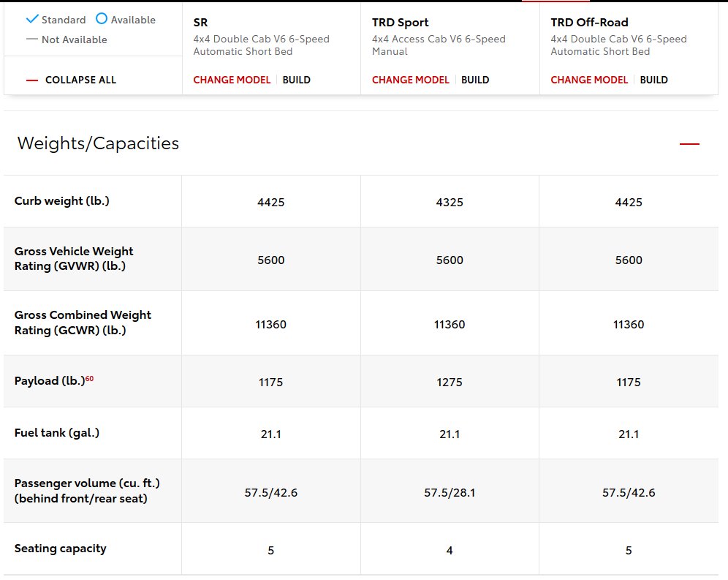Image resolution: width=728 pixels, height=580 pixels.
Task: Click TRD Off-Road GCWR value 11360
Action: [x=629, y=325]
